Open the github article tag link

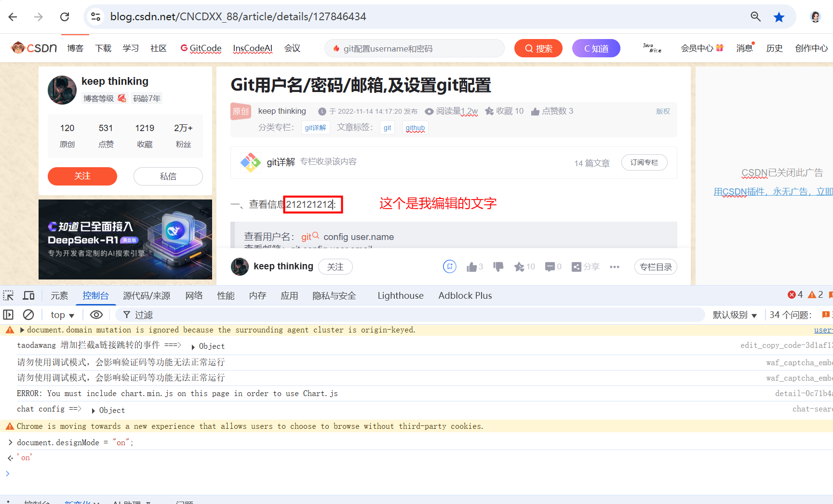pyautogui.click(x=415, y=127)
